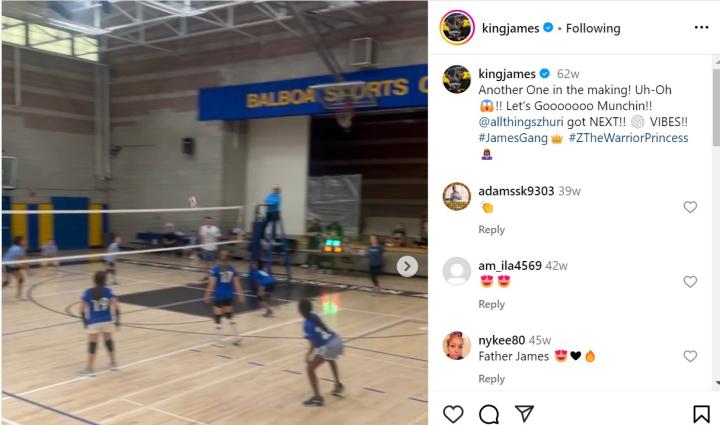Like the comment by adamssk9303
Image resolution: width=720 pixels, height=425 pixels.
pos(690,207)
